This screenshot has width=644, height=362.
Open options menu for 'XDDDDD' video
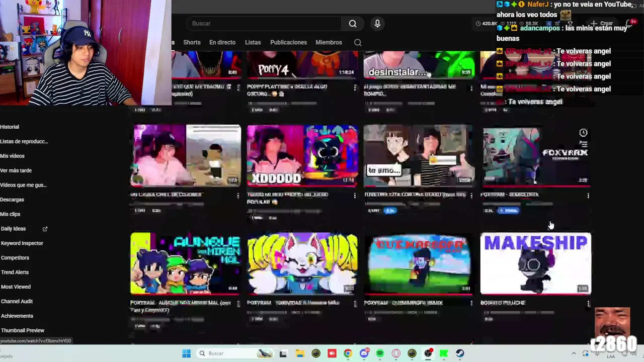tap(355, 195)
